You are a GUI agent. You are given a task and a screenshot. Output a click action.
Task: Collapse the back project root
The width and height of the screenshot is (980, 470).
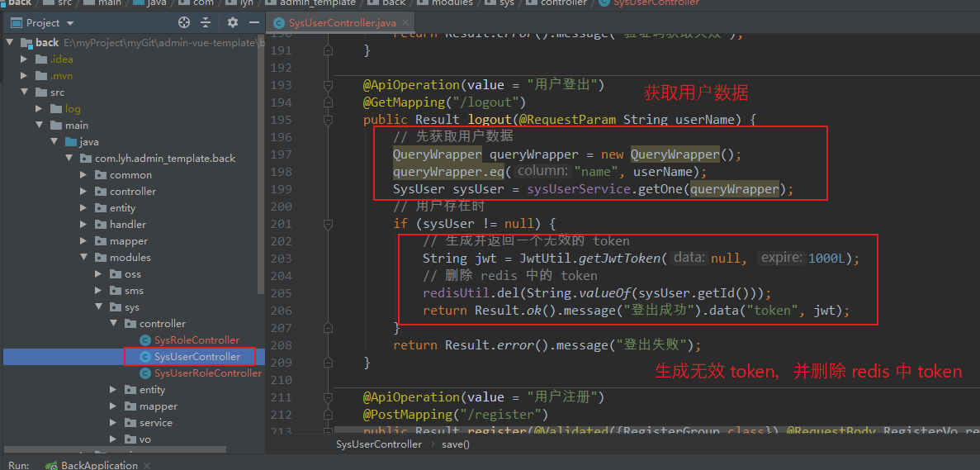10,42
